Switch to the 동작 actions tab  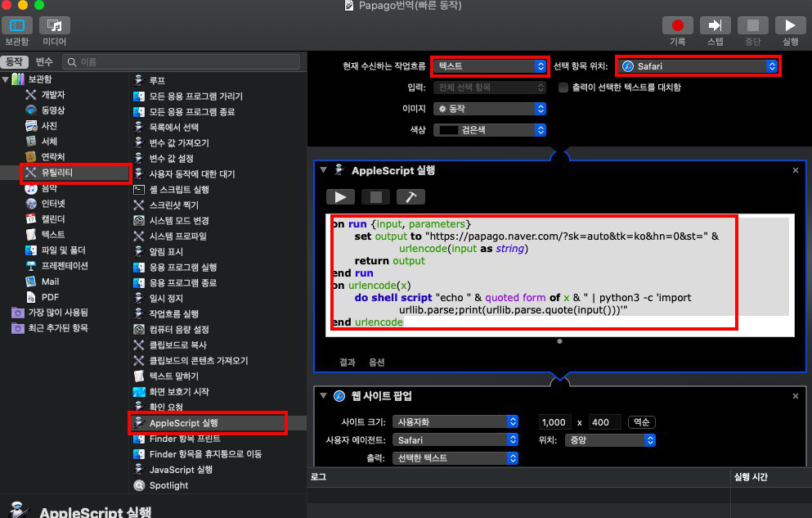pos(15,62)
